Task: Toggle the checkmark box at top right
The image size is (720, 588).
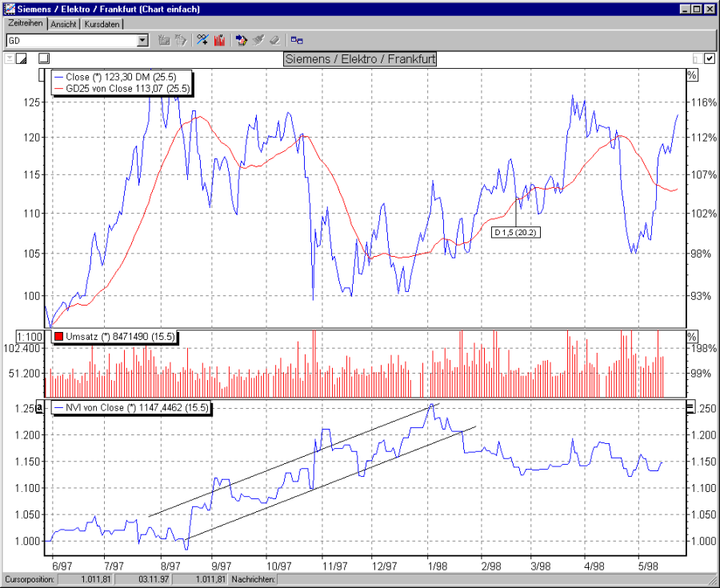Action: tap(710, 58)
